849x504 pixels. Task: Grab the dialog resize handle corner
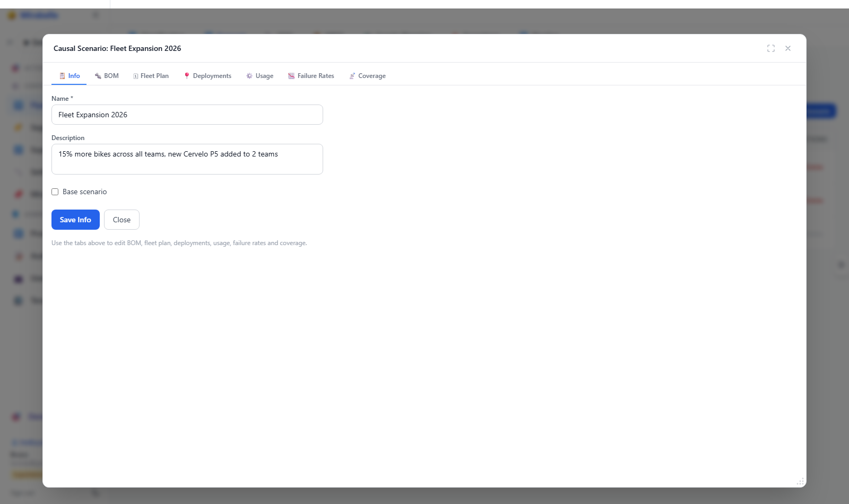800,482
